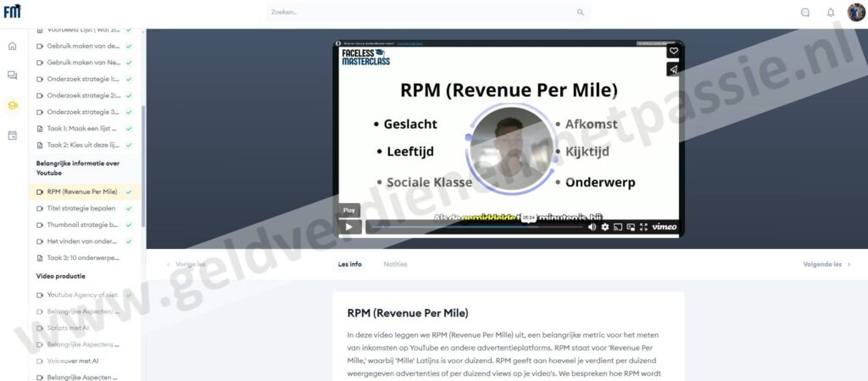
Task: Click the notification bell icon
Action: tap(831, 13)
